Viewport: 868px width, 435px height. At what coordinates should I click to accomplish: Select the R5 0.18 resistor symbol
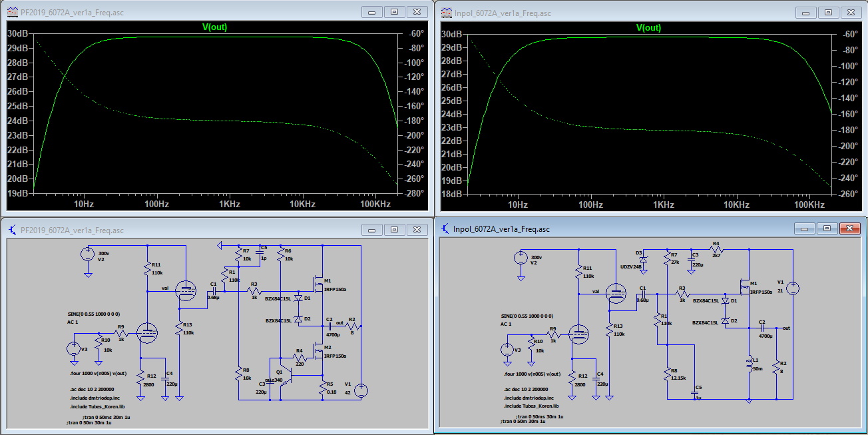[323, 387]
